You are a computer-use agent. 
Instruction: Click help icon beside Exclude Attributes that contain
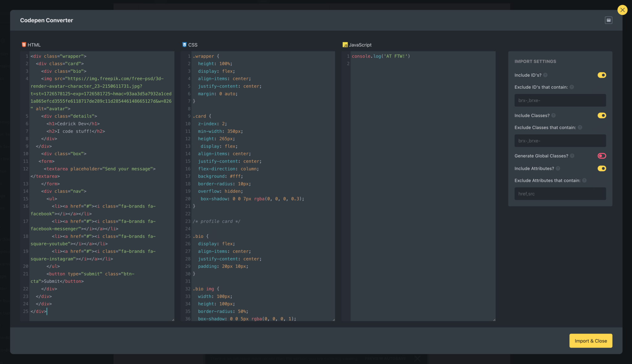click(584, 181)
